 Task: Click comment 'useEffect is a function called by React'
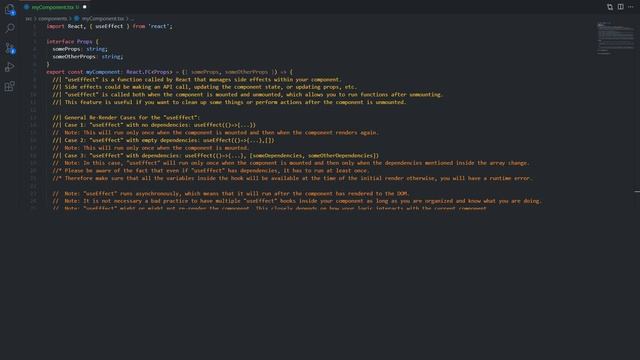tap(197, 80)
